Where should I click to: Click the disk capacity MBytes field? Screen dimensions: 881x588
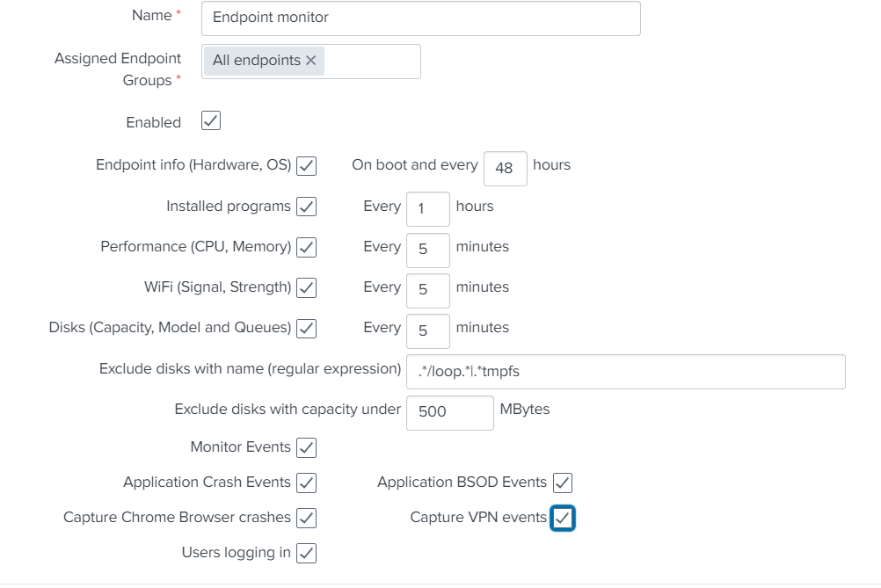click(x=449, y=411)
